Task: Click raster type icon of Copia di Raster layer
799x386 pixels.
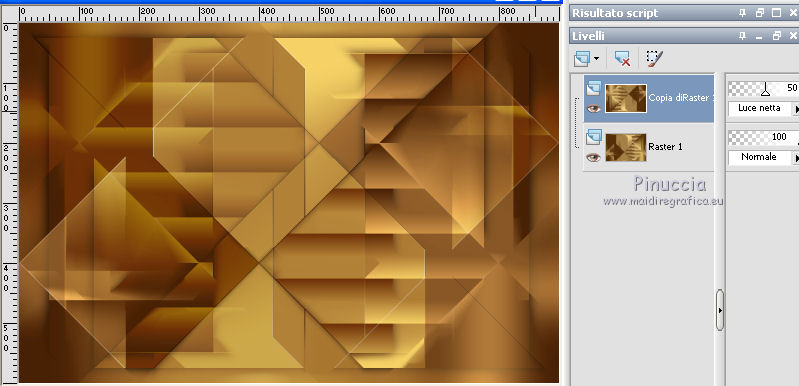Action: pos(594,89)
